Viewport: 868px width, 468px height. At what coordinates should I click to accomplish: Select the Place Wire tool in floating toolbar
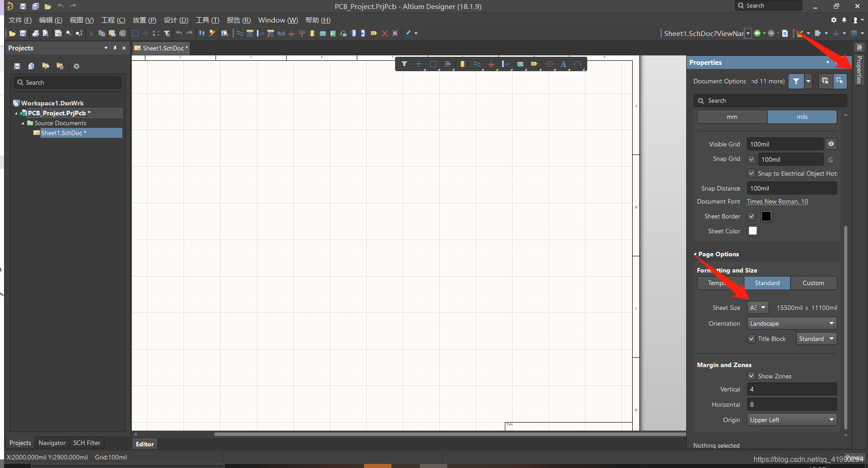pos(477,64)
